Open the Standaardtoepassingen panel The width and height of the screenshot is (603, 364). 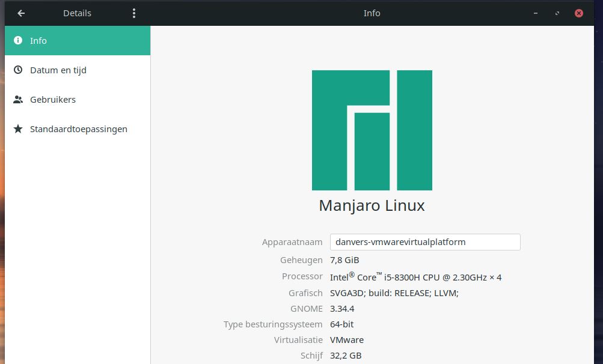click(78, 129)
